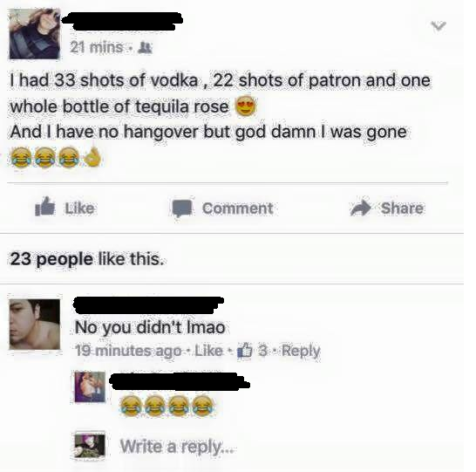Click the thumbs-up count icon on comment
Image resolution: width=476 pixels, height=472 pixels.
[245, 351]
